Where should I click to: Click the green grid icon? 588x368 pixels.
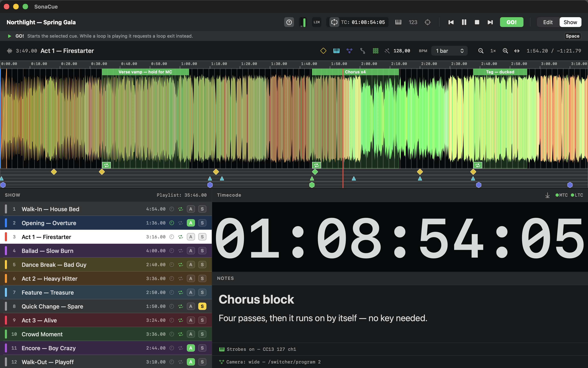376,51
